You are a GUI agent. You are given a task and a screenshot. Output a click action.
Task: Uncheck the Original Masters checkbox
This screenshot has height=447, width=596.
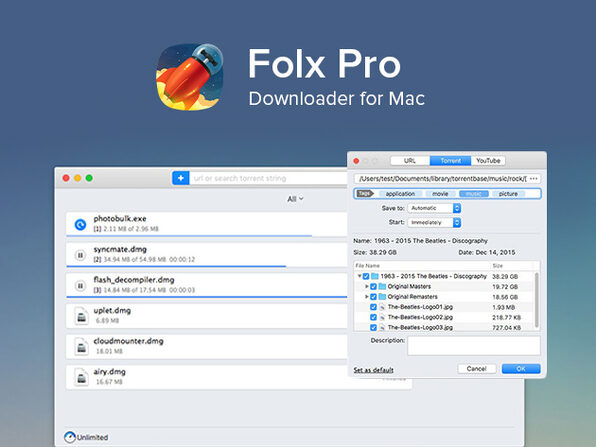373,287
